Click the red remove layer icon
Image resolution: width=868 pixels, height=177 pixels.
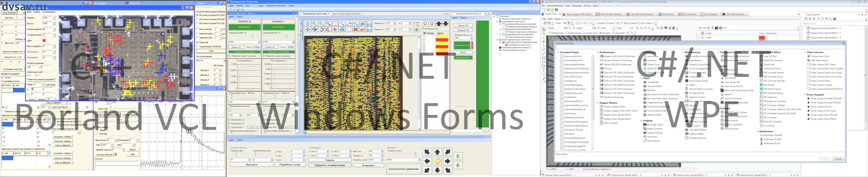click(x=432, y=24)
